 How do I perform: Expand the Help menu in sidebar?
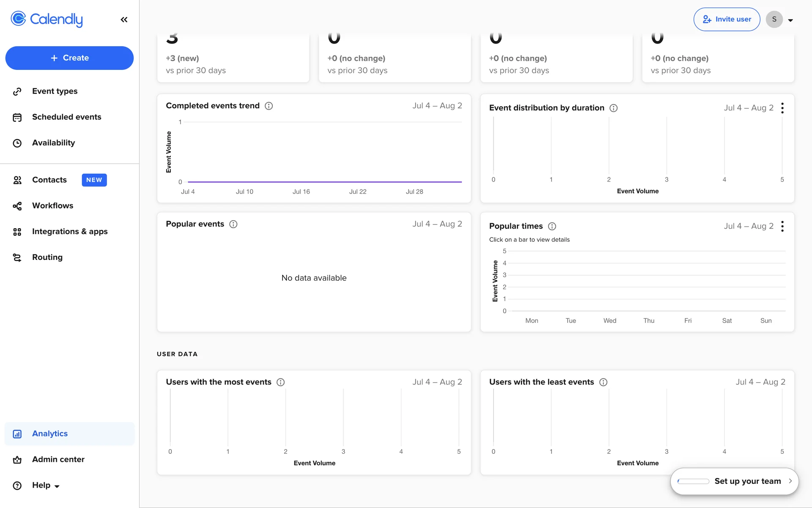(46, 485)
